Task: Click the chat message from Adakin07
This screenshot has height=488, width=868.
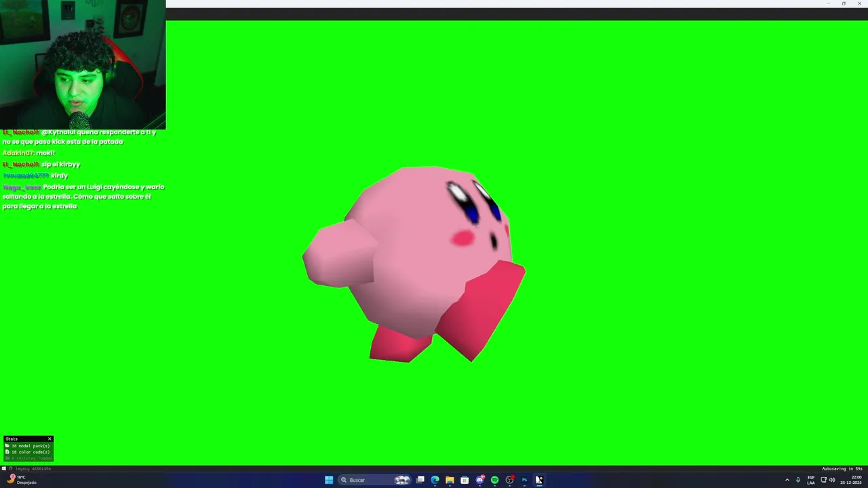Action: pos(28,153)
